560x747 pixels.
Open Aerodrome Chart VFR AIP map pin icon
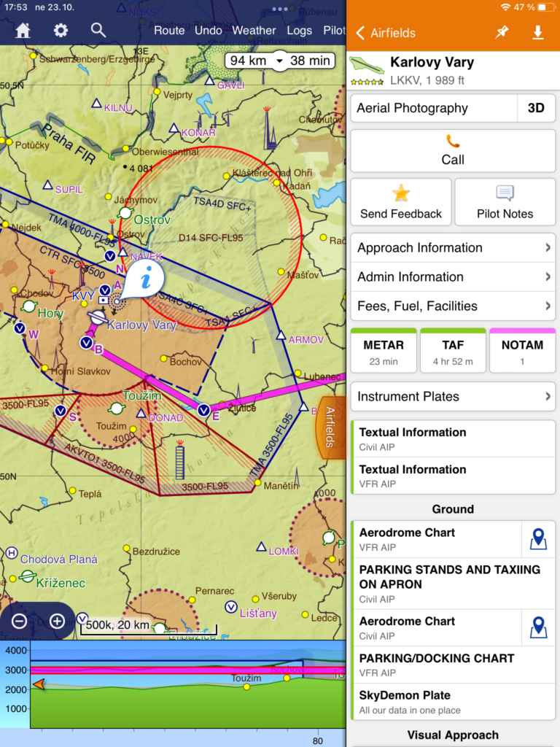[x=538, y=539]
